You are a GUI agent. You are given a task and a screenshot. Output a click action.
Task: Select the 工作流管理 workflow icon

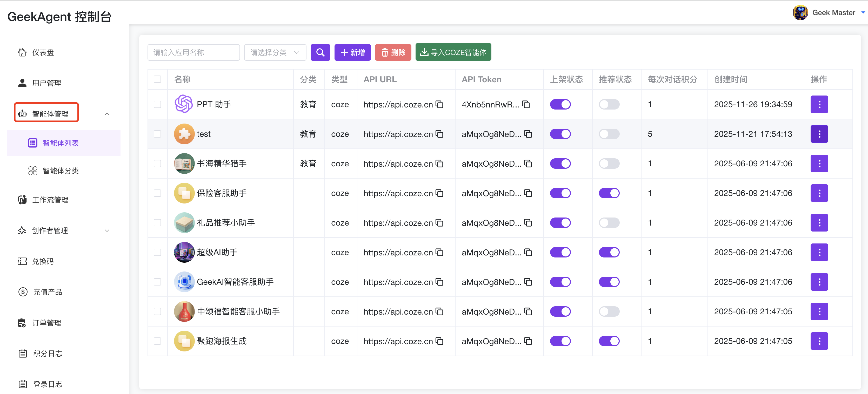[22, 199]
